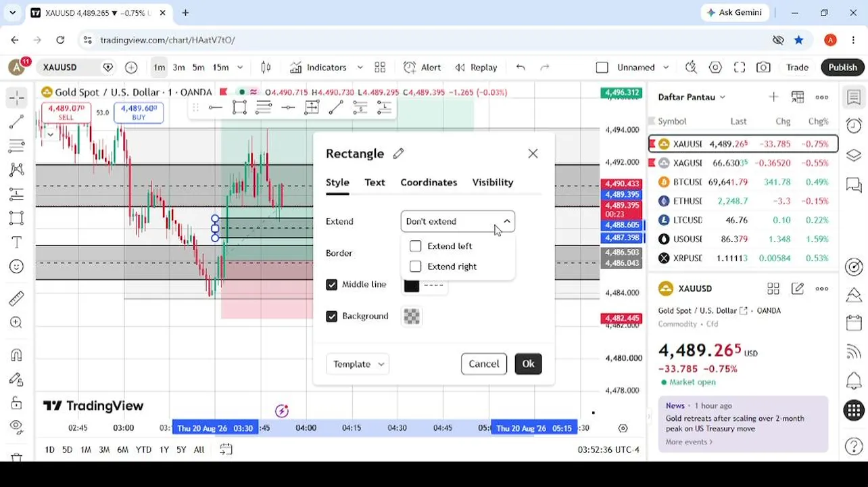Switch to the Style tab
This screenshot has width=868, height=487.
click(x=337, y=182)
